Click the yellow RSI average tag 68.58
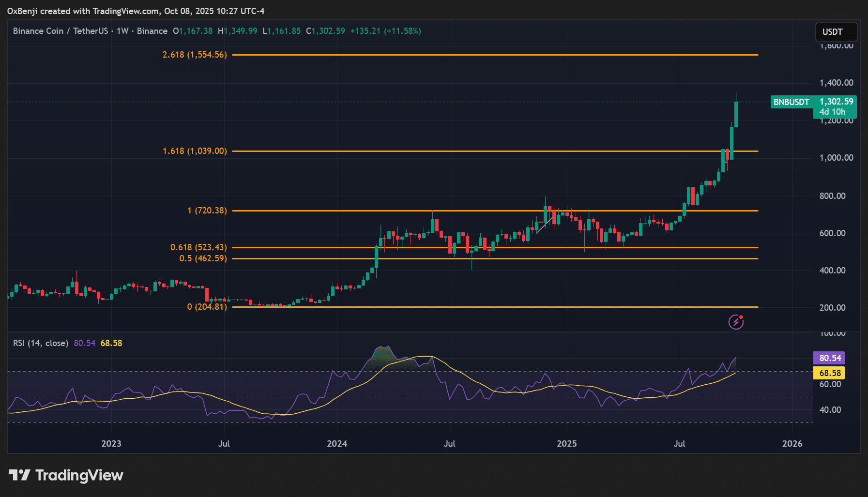The width and height of the screenshot is (868, 497). (x=829, y=373)
